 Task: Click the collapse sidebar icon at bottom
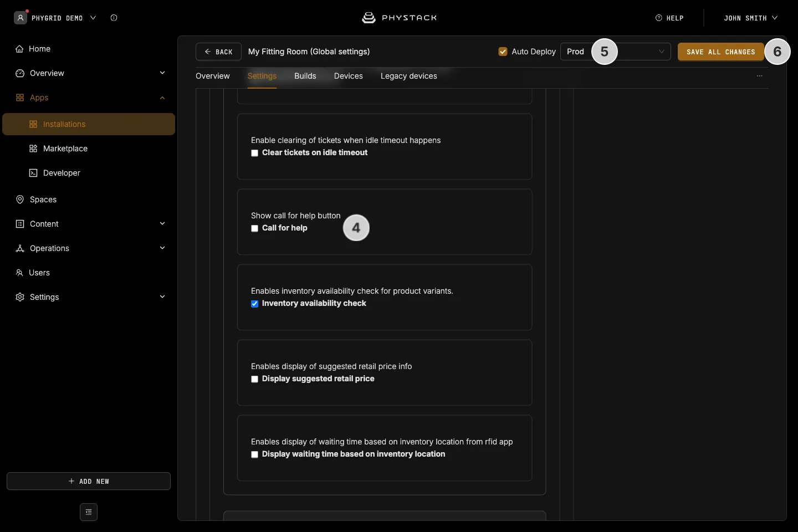point(89,512)
